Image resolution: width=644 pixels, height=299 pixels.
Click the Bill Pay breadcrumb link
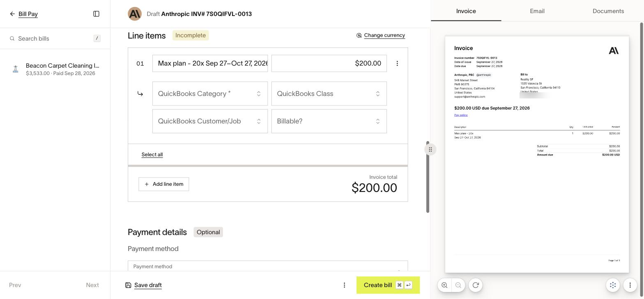(28, 14)
